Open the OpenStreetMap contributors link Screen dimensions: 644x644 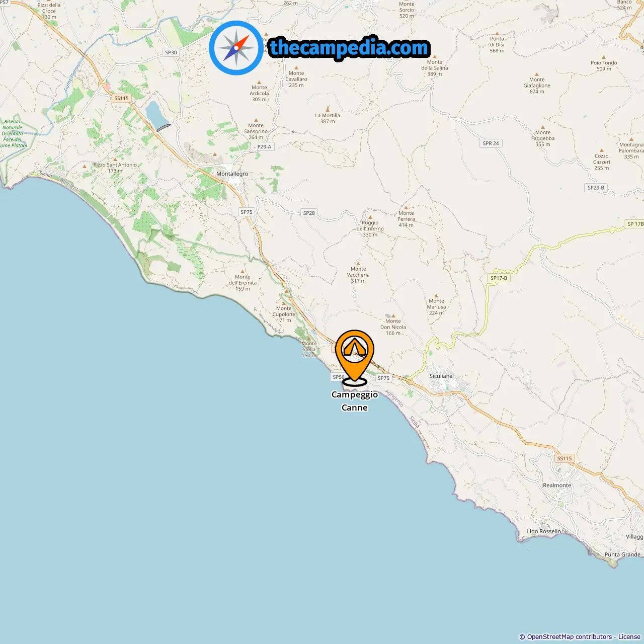pos(569,636)
